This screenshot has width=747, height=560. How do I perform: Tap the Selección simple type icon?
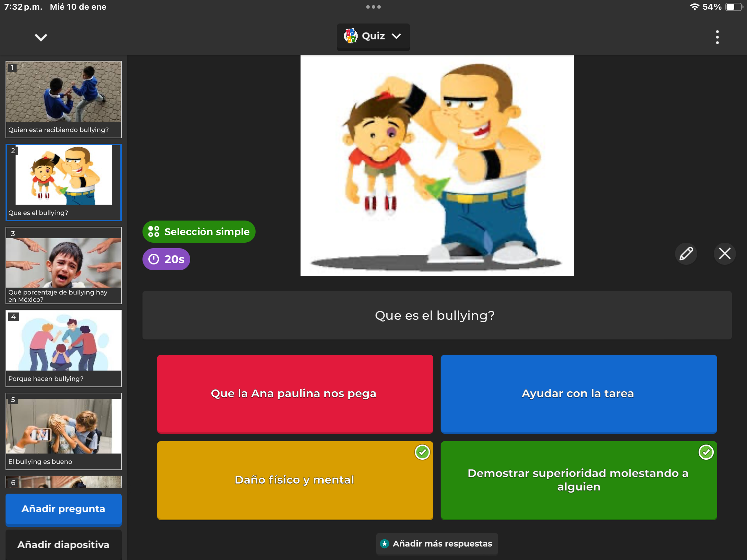154,232
